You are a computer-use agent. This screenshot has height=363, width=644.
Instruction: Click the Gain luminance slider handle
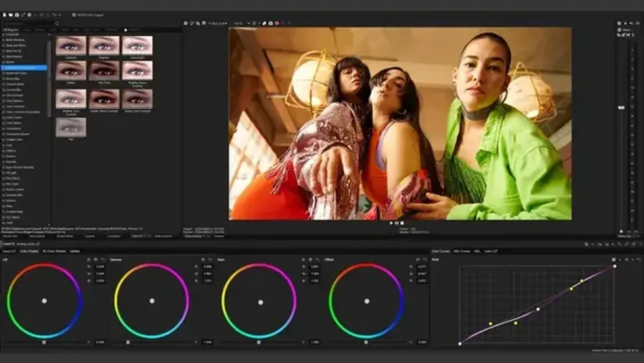(258, 342)
